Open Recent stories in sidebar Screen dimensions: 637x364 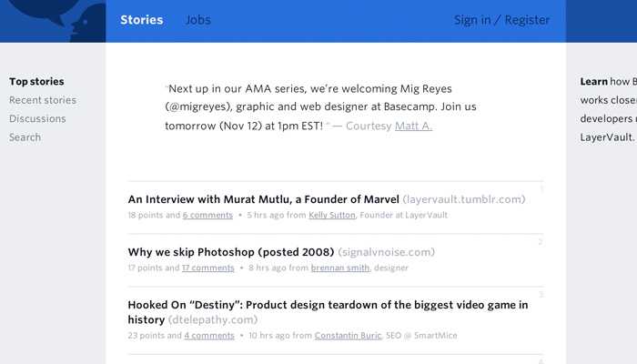coord(43,100)
